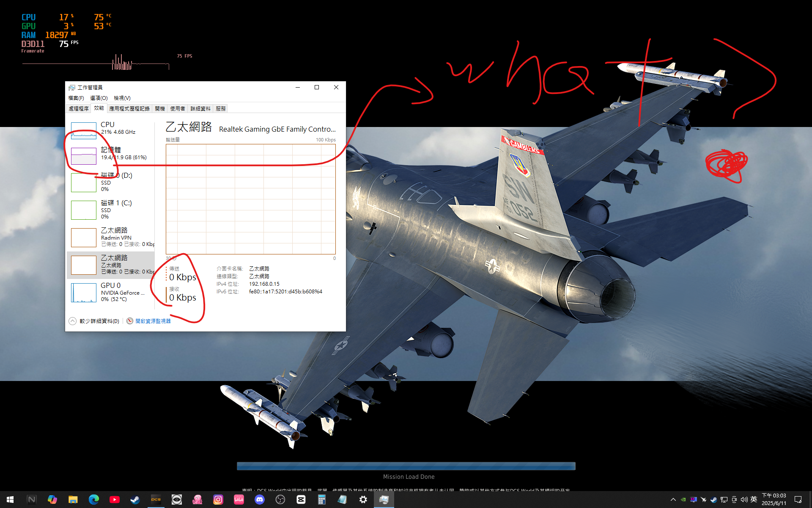The width and height of the screenshot is (812, 508).
Task: Minimize the Task Manager window
Action: (298, 87)
